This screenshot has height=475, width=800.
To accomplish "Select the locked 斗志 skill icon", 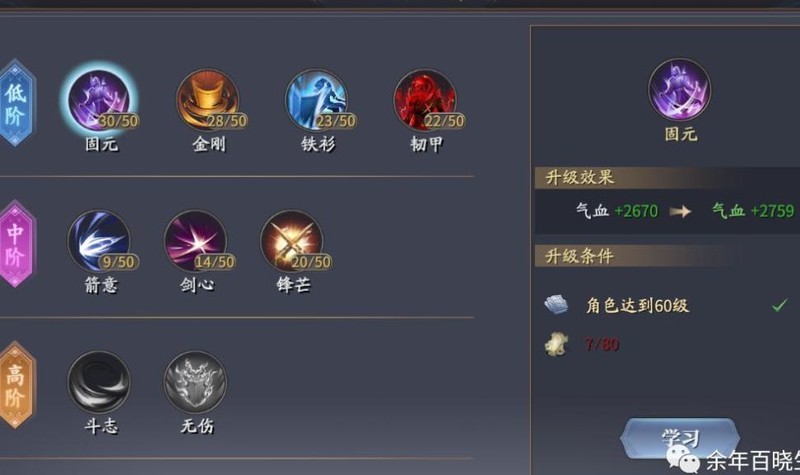I will (x=99, y=382).
